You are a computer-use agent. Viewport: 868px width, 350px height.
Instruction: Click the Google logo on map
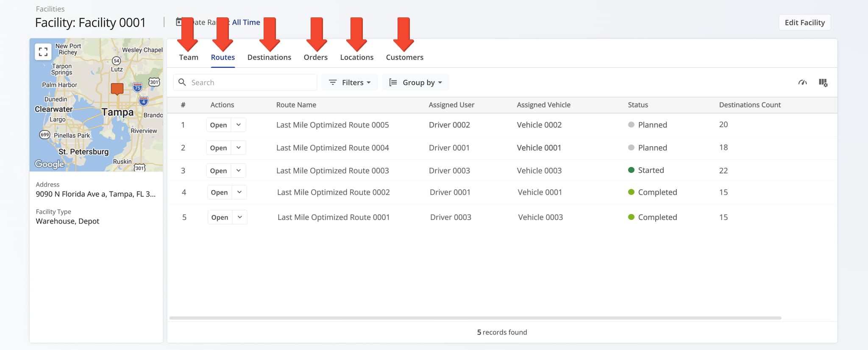(50, 164)
